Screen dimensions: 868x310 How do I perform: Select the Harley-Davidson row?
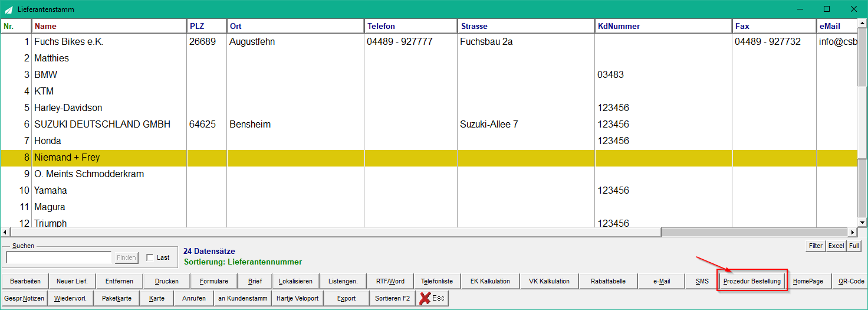[x=429, y=108]
